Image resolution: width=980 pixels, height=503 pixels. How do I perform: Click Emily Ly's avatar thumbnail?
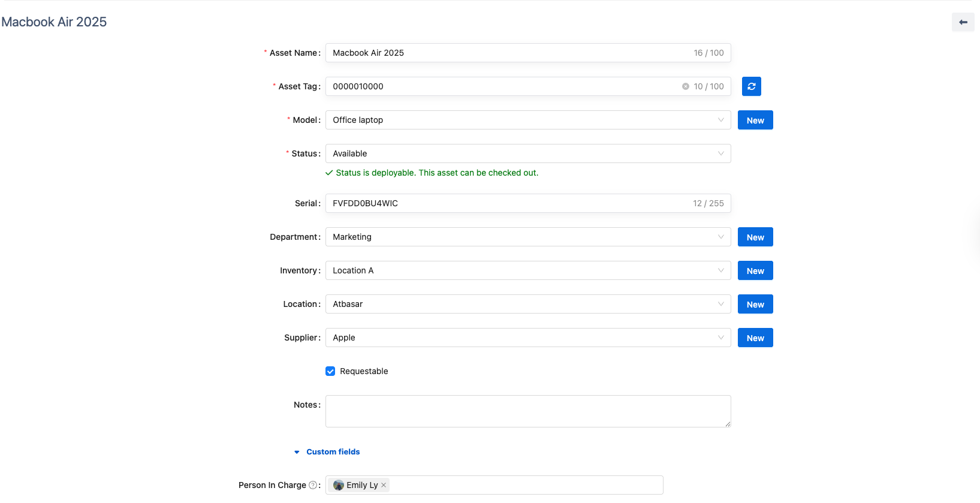(339, 485)
